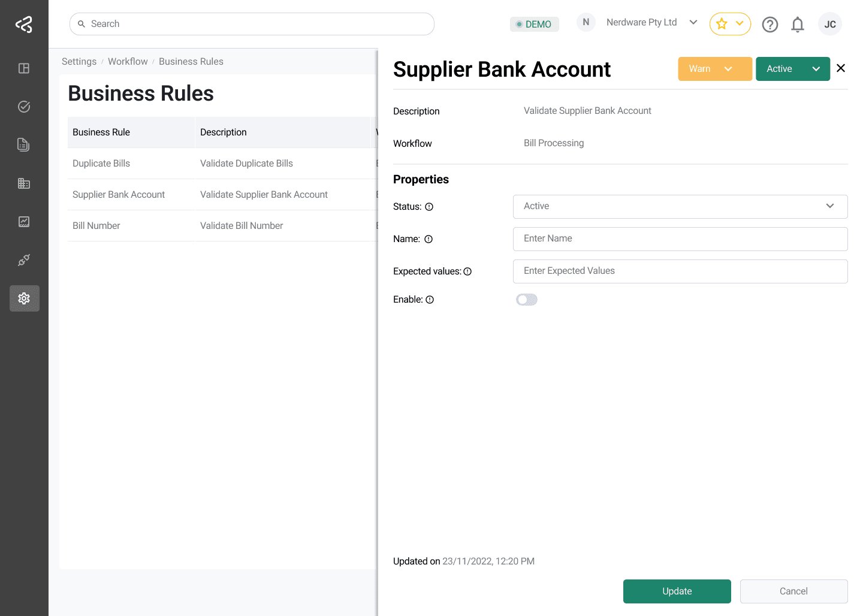
Task: Enable the rule with the Enable switch
Action: (526, 299)
